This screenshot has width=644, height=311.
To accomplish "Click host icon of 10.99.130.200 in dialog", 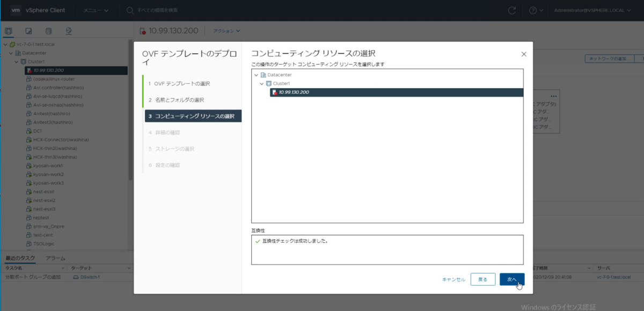I will click(x=275, y=92).
